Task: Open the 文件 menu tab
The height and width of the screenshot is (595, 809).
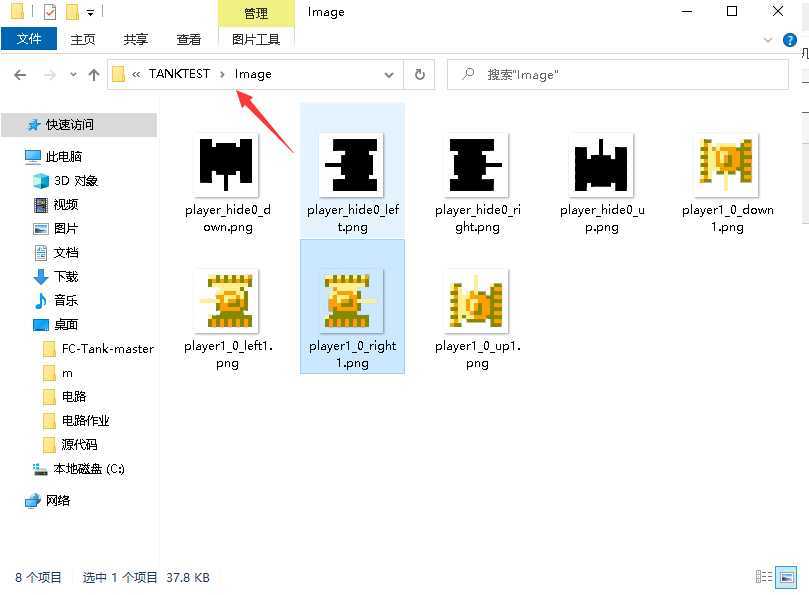Action: pyautogui.click(x=29, y=39)
